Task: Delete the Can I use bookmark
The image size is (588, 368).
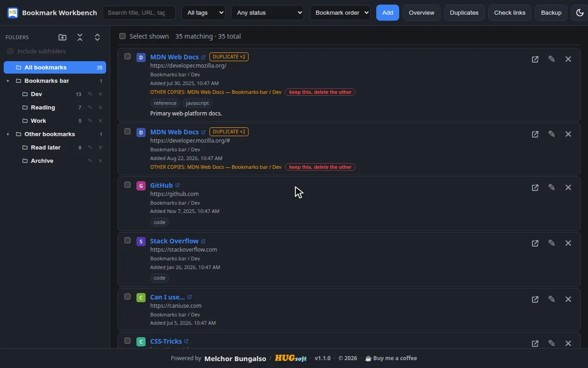Action: tap(568, 299)
